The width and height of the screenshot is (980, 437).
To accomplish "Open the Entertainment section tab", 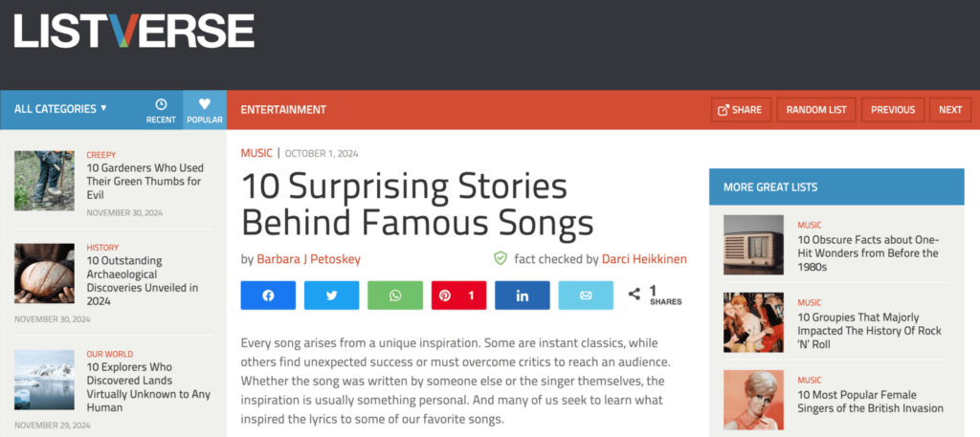I will tap(283, 110).
